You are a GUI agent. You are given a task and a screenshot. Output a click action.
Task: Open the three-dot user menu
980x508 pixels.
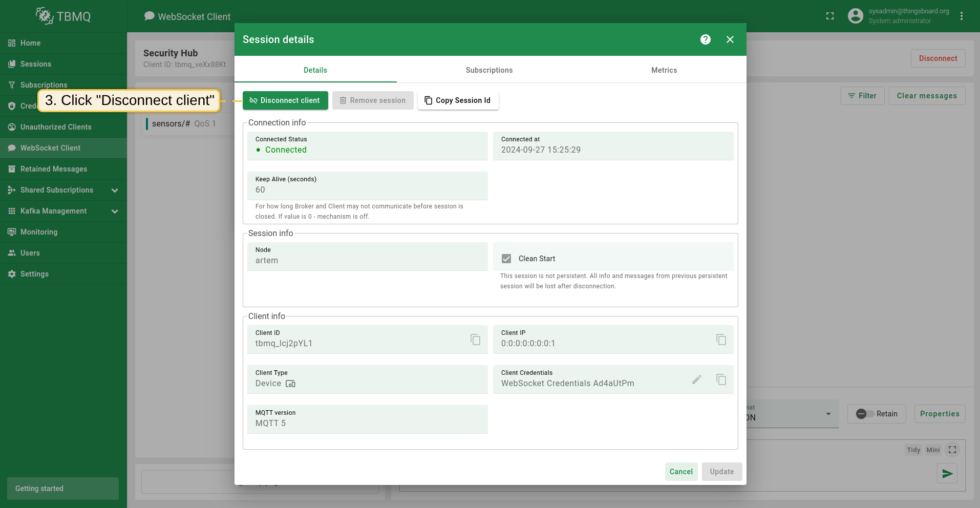coord(961,16)
